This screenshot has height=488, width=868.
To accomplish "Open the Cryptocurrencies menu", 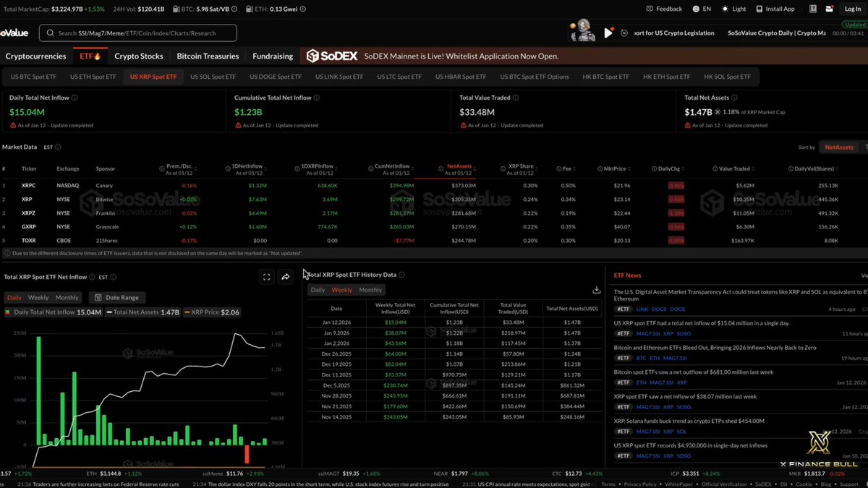I will 36,56.
